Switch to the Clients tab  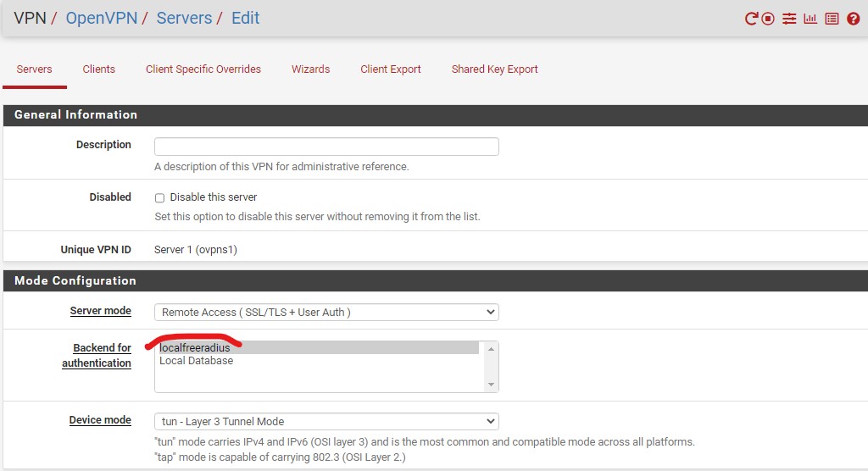pos(98,69)
